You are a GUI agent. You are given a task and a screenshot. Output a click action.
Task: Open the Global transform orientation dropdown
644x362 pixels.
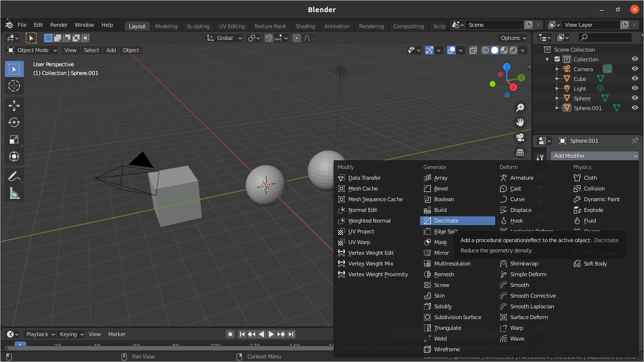click(x=224, y=38)
